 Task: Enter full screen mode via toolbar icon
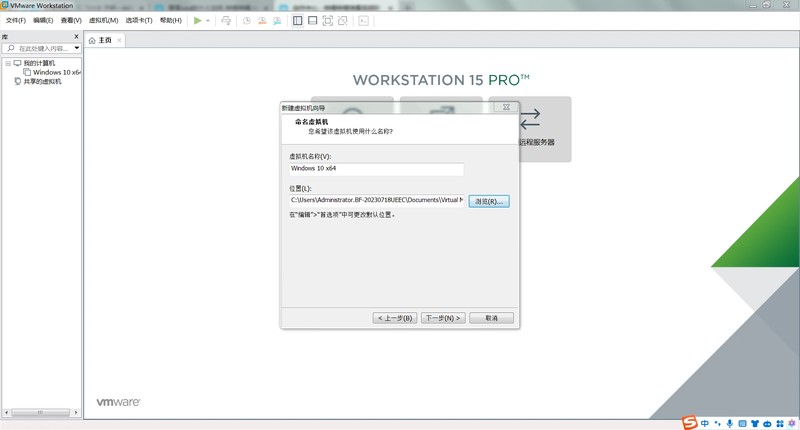pyautogui.click(x=328, y=20)
